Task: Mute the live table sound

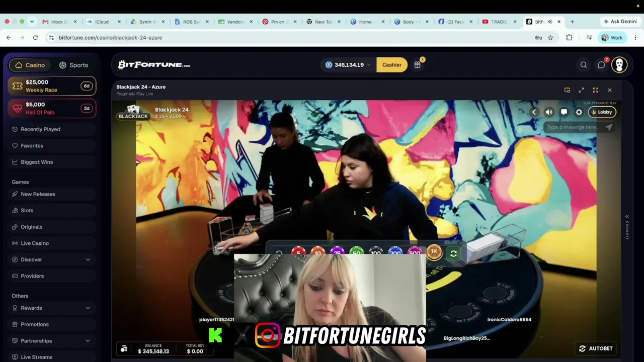Action: tap(549, 112)
